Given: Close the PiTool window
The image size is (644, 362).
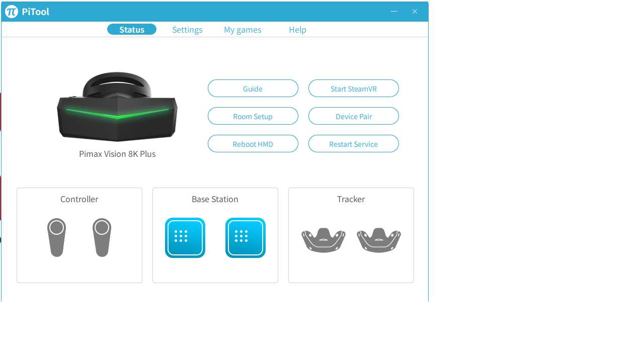Looking at the screenshot, I should (415, 12).
